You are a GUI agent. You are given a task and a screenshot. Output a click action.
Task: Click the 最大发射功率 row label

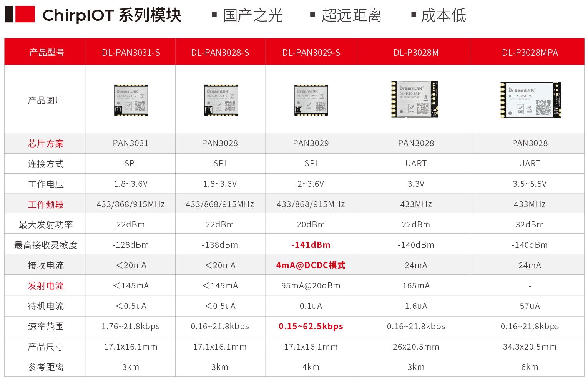pyautogui.click(x=46, y=225)
